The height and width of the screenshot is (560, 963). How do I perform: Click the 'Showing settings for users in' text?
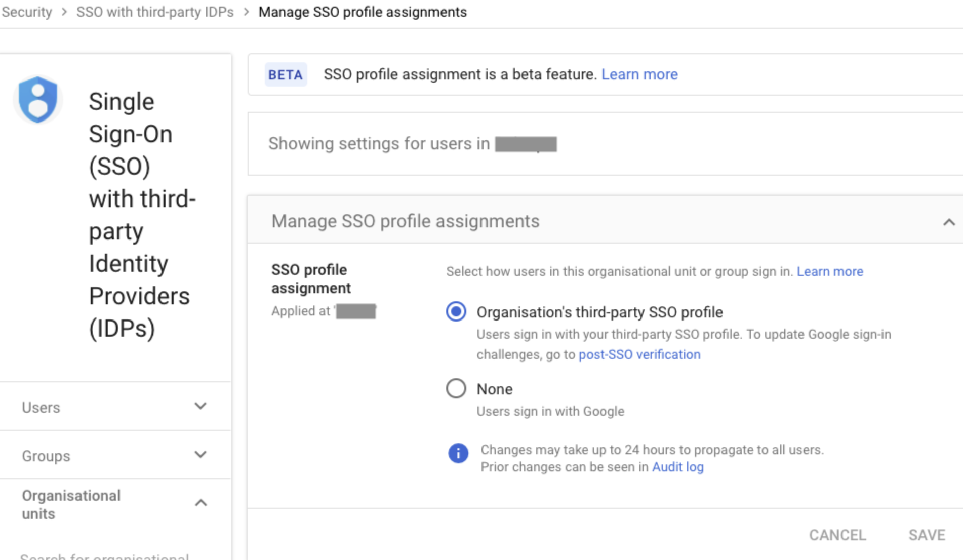[379, 144]
